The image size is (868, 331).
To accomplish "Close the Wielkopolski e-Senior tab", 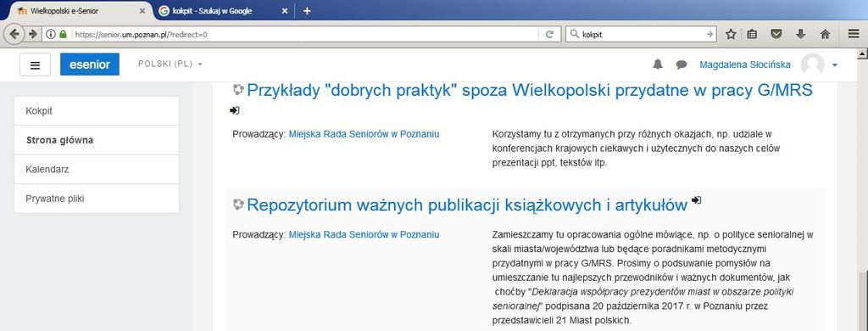I will coord(142,10).
